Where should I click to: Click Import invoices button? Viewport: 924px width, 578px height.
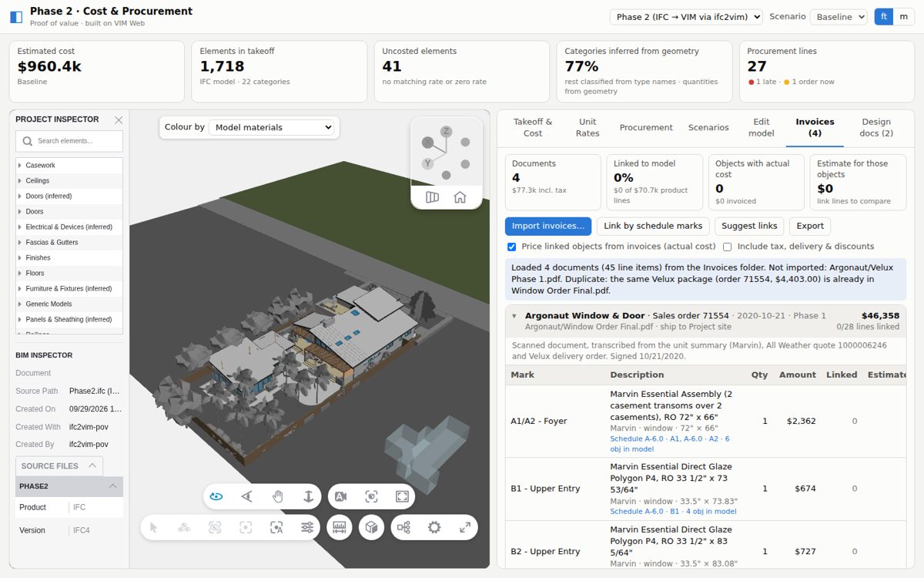[x=548, y=226]
